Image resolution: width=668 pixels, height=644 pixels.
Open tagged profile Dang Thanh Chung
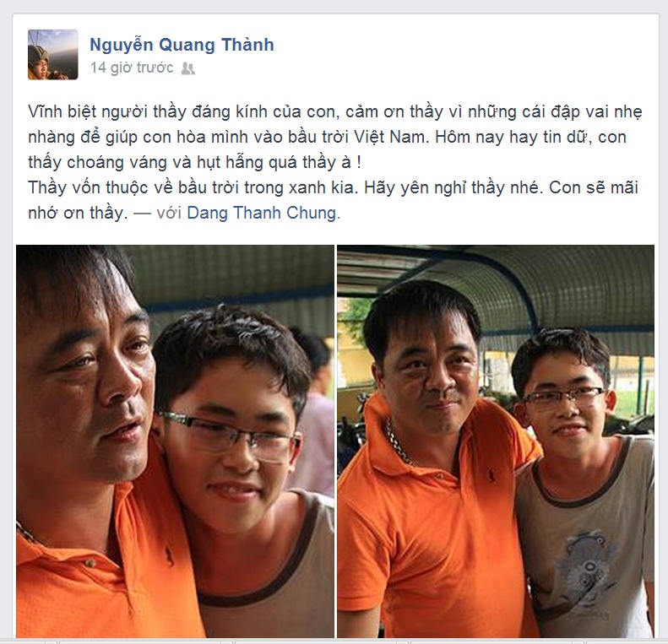coord(262,213)
